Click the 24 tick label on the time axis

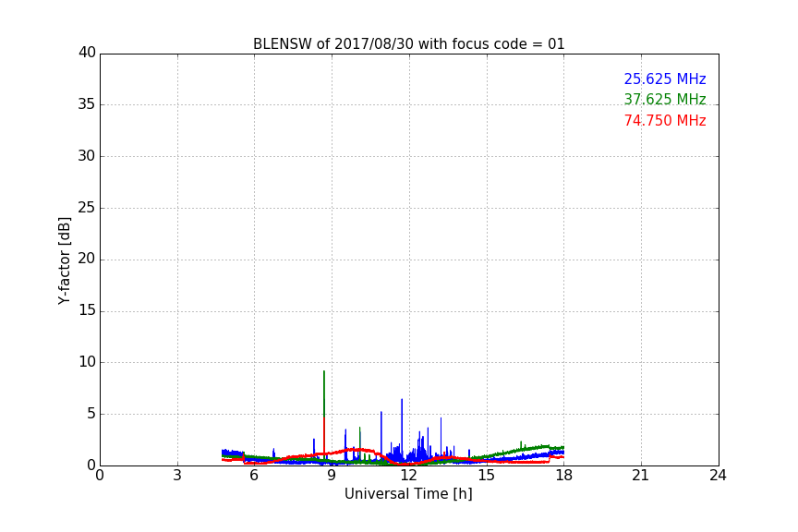pos(718,476)
